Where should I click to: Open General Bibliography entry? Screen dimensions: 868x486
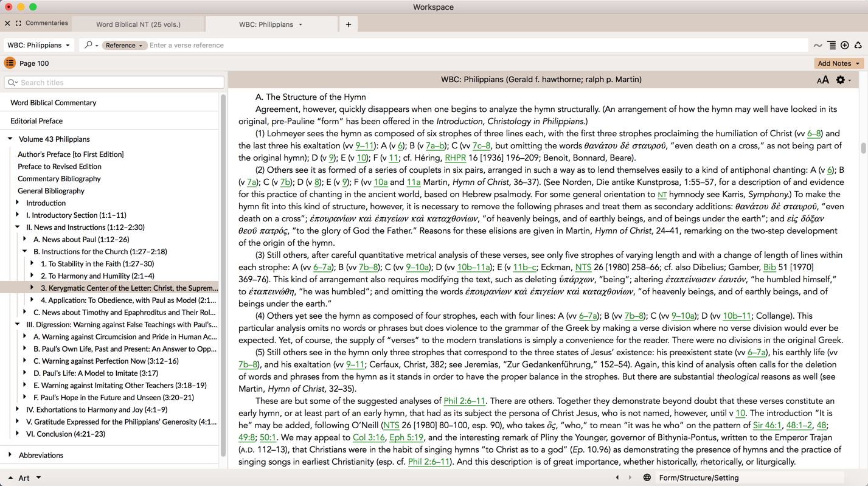point(51,191)
